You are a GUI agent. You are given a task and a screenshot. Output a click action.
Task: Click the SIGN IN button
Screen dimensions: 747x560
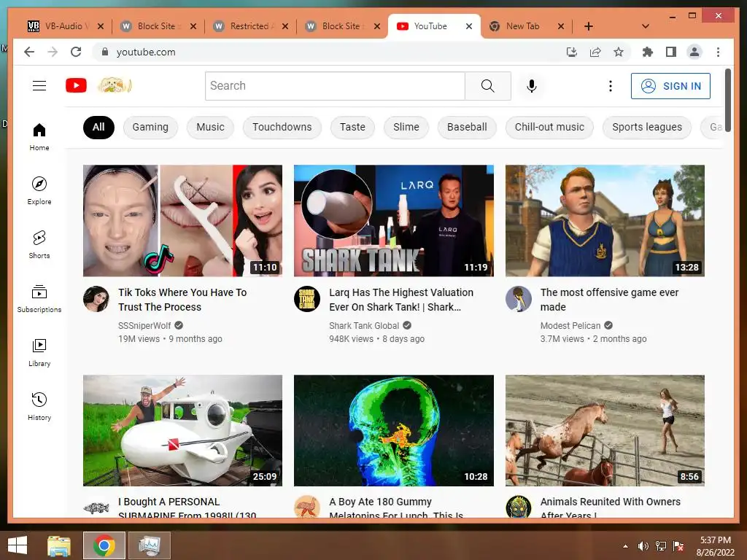click(670, 86)
